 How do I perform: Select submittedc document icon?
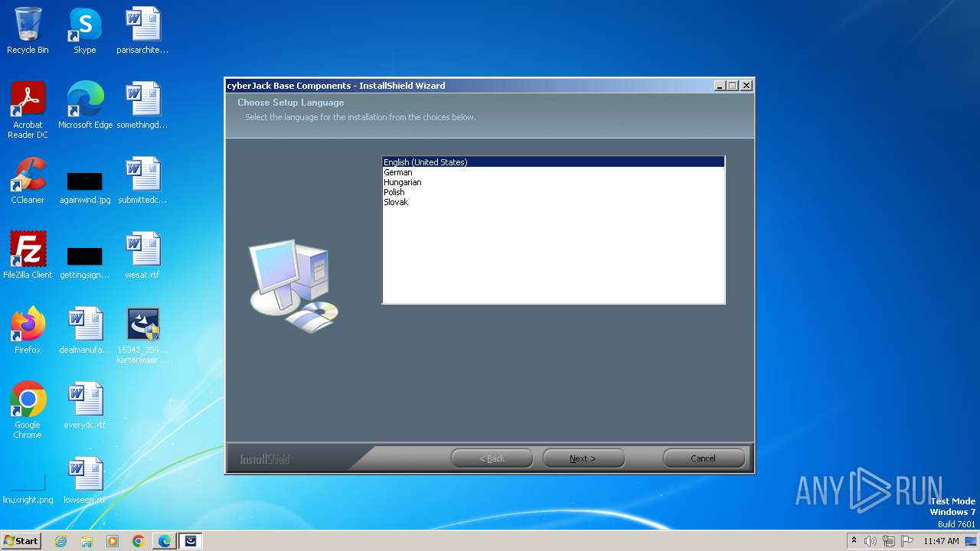click(x=142, y=181)
